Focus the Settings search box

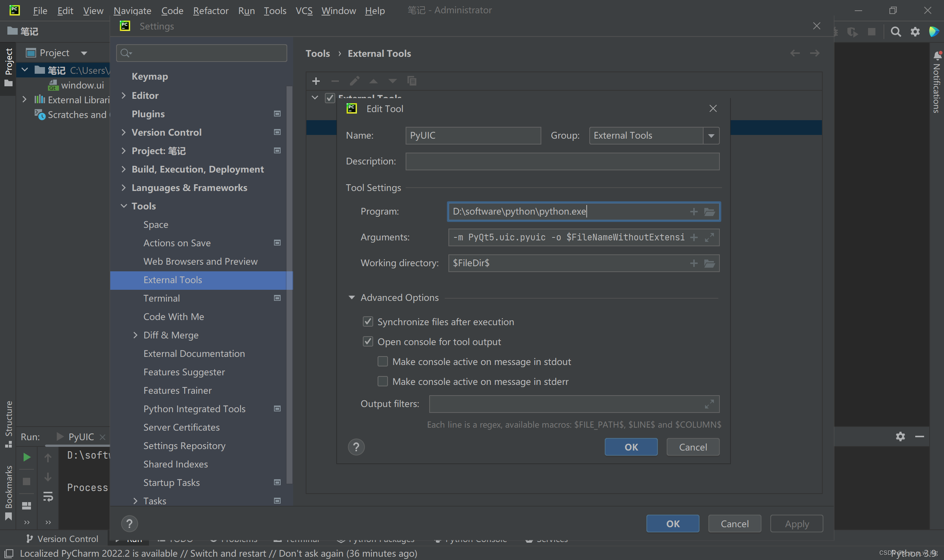[x=202, y=53]
